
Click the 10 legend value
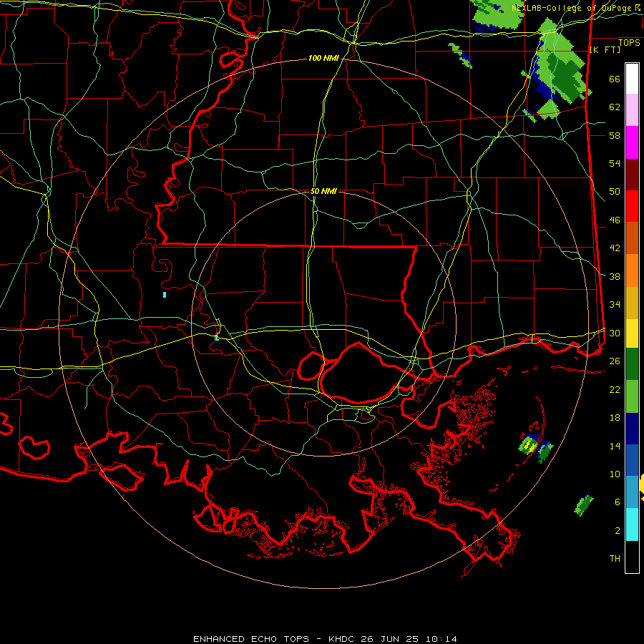tap(615, 474)
